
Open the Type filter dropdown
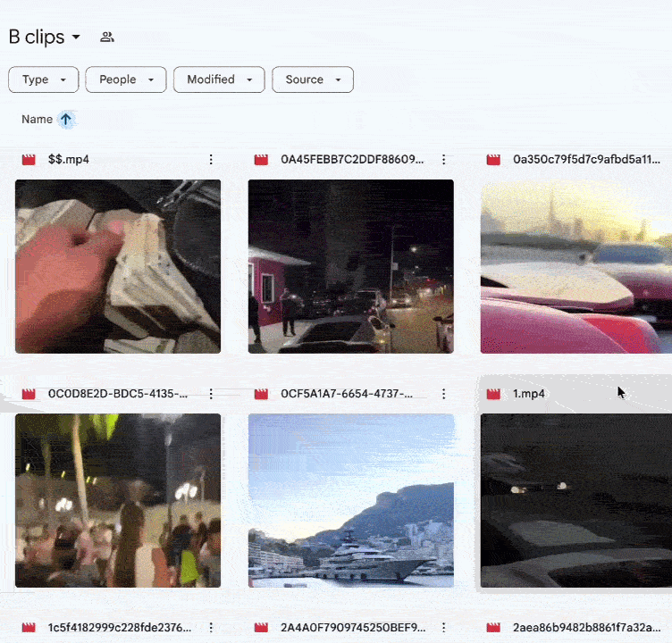point(44,79)
